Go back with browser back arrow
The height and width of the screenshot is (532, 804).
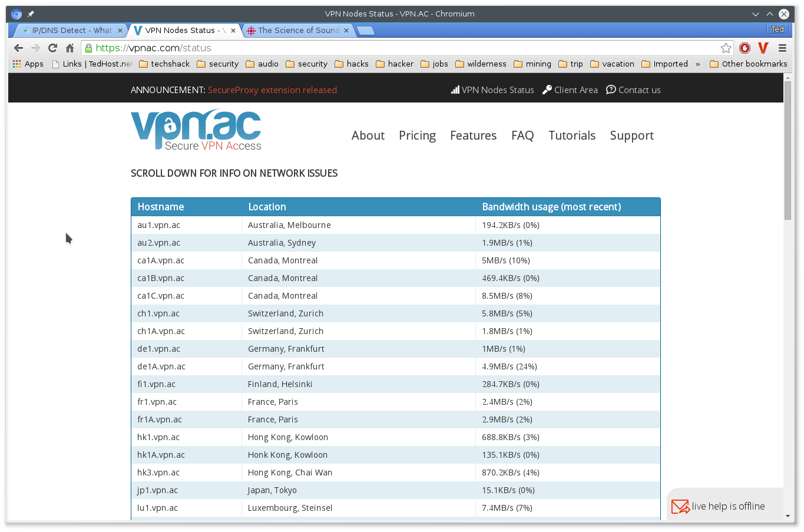(x=18, y=48)
